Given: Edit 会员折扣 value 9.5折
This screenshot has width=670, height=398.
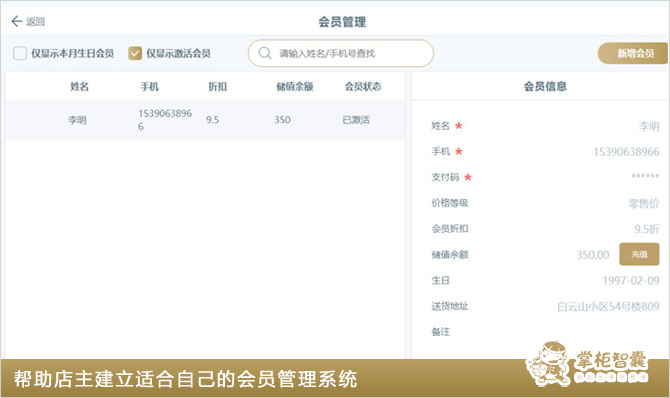Looking at the screenshot, I should tap(646, 229).
